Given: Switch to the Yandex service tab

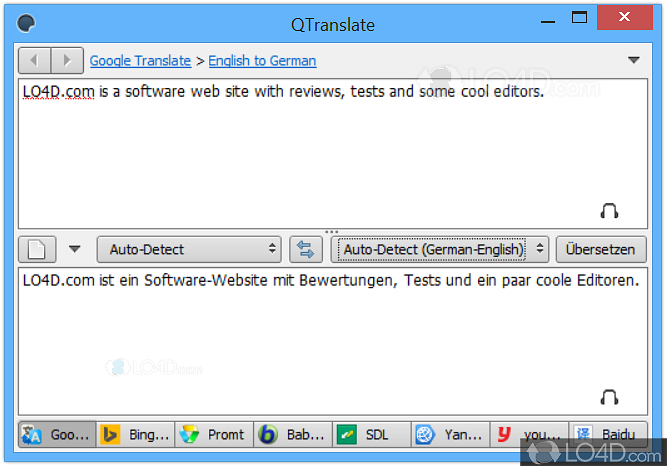Looking at the screenshot, I should (x=451, y=435).
